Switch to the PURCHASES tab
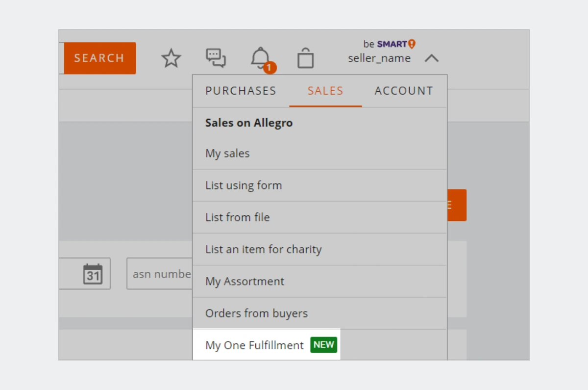The image size is (588, 390). 241,91
